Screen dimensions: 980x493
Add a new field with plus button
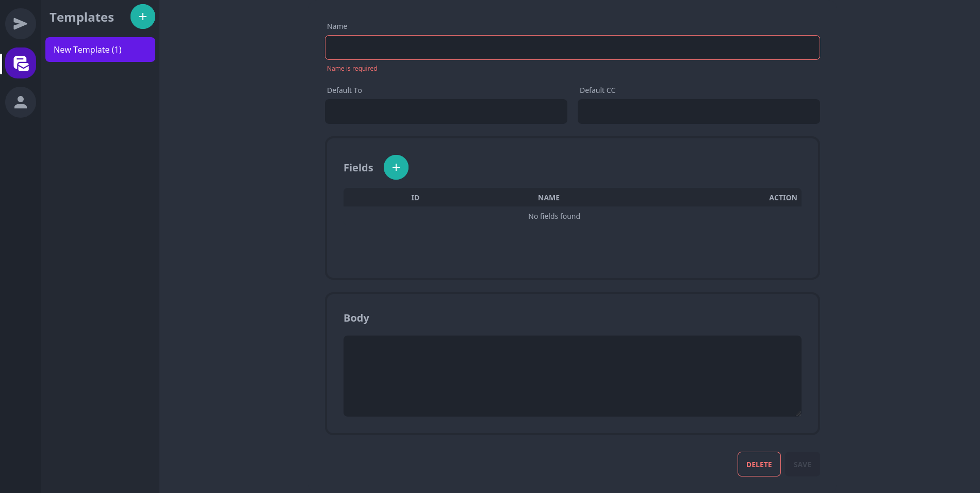(x=396, y=167)
